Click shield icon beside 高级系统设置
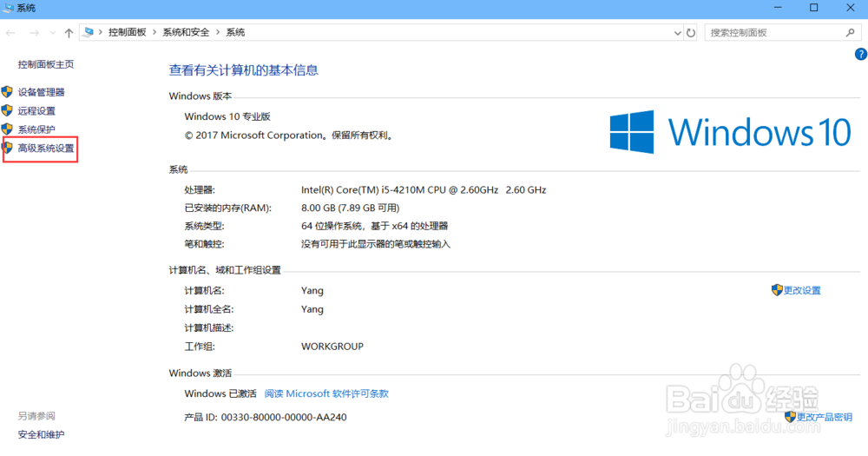This screenshot has height=456, width=868. point(8,148)
